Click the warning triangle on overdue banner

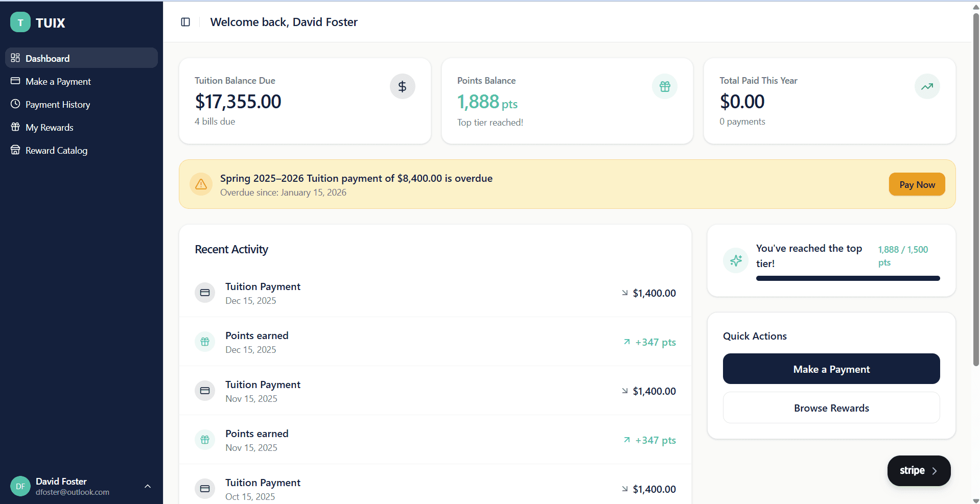(x=201, y=184)
